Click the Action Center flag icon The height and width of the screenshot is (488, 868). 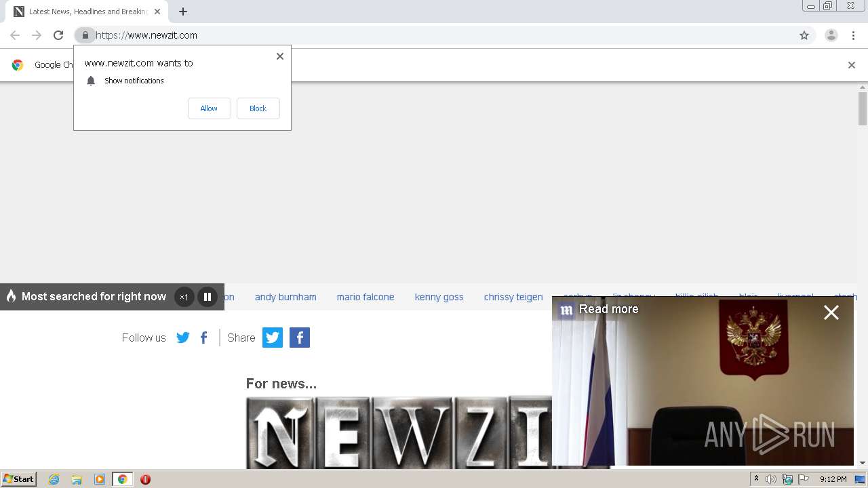pos(804,479)
